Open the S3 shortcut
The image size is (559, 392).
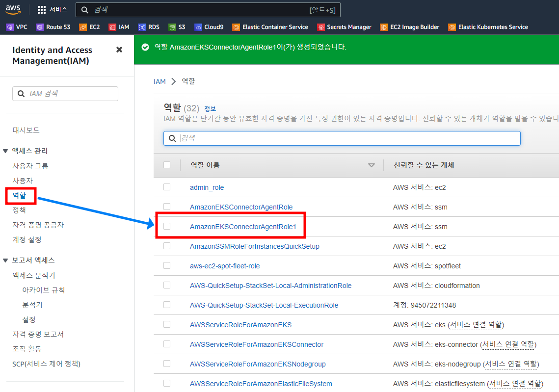(x=177, y=27)
